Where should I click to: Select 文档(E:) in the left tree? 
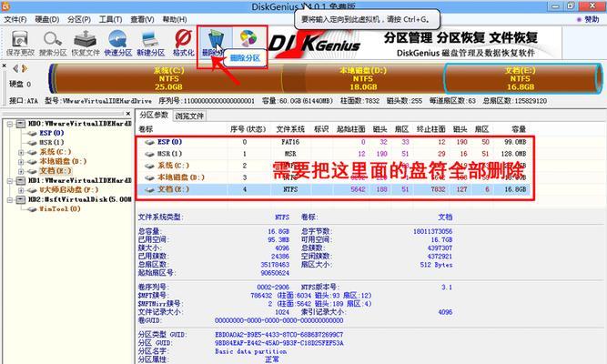pyautogui.click(x=56, y=171)
